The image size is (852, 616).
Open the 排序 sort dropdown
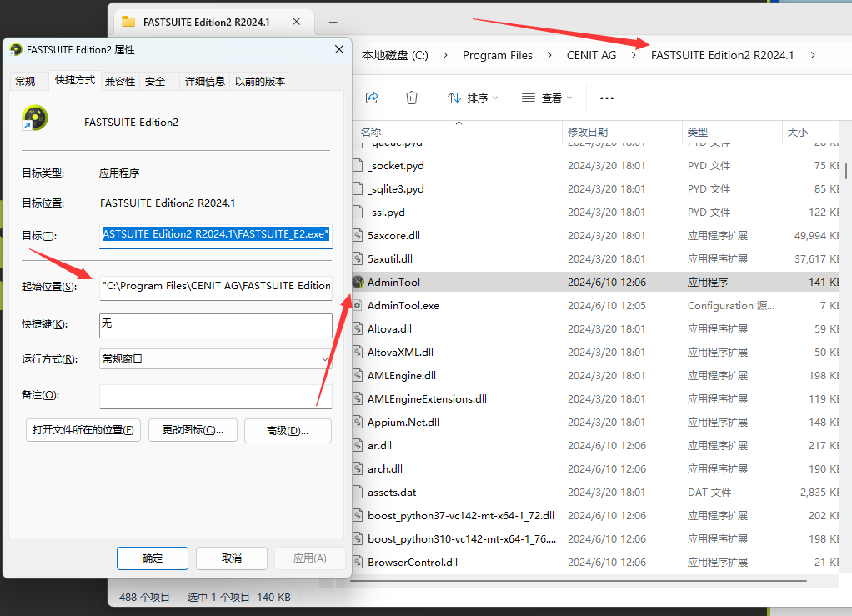473,98
